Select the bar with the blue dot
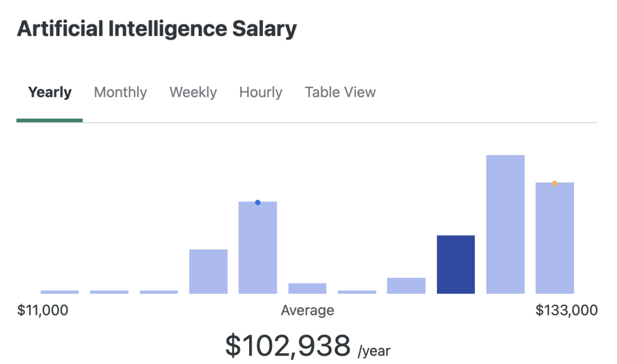The height and width of the screenshot is (364, 617). 258,248
